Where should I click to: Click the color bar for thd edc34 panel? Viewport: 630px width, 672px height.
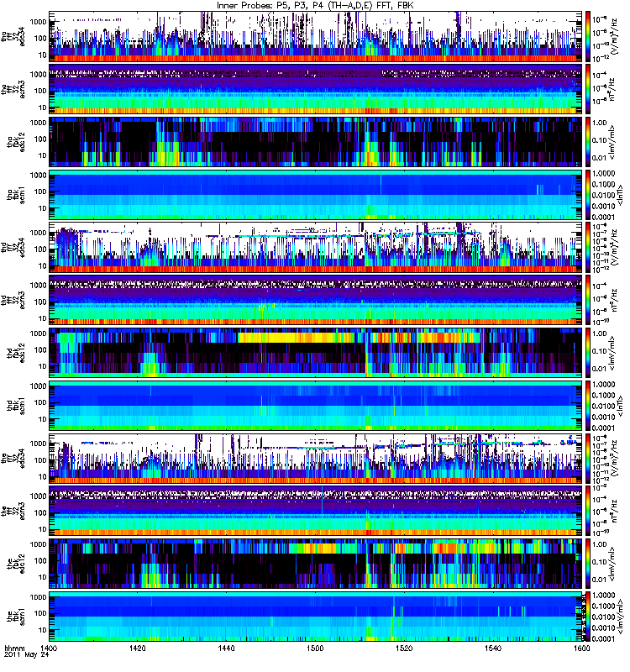pyautogui.click(x=588, y=247)
